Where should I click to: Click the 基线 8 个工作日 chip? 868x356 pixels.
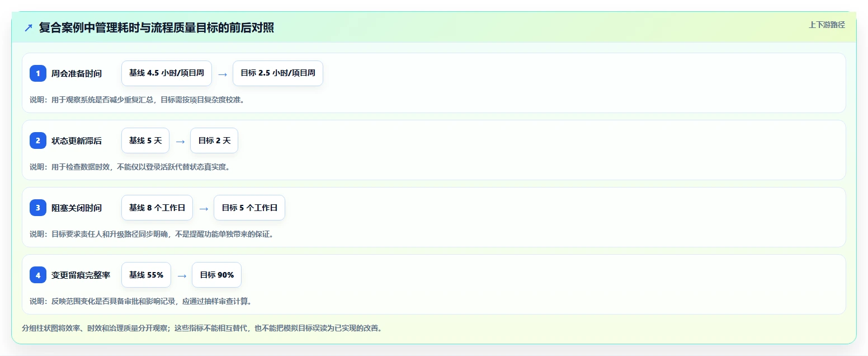click(157, 208)
